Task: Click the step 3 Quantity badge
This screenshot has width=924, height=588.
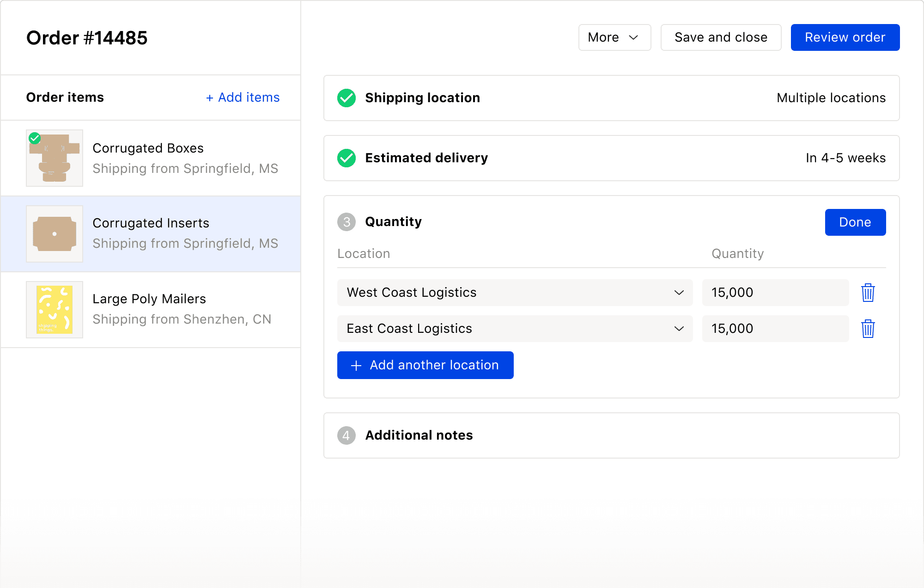Action: 346,222
